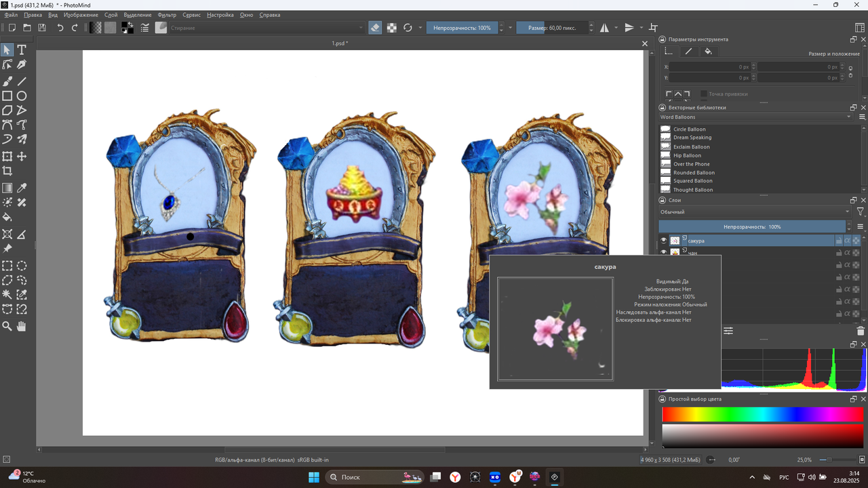Open the layer filter funnel menu
This screenshot has width=868, height=488.
coord(860,212)
